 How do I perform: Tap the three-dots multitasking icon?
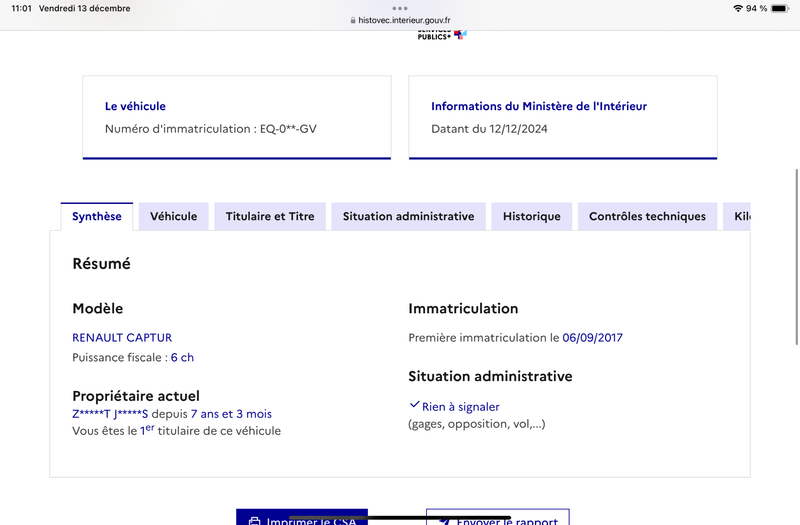point(400,8)
